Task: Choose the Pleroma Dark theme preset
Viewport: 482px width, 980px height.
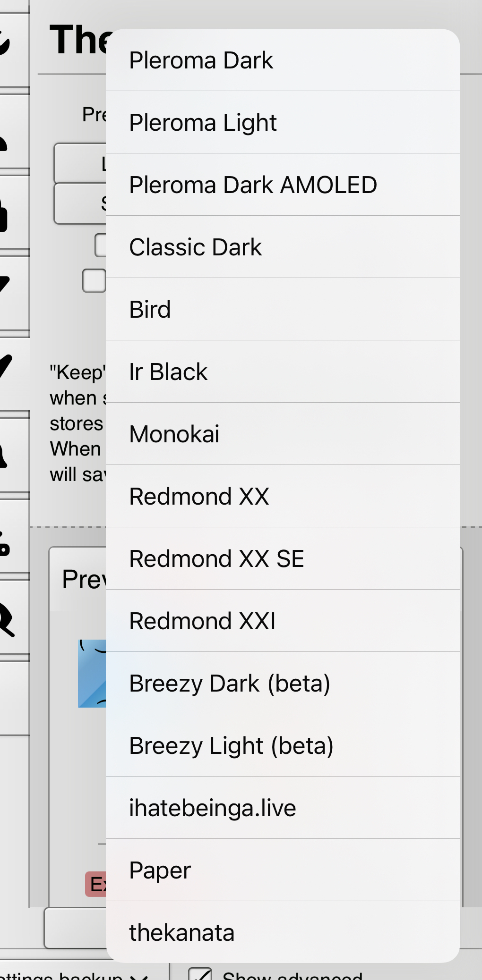Action: click(283, 60)
